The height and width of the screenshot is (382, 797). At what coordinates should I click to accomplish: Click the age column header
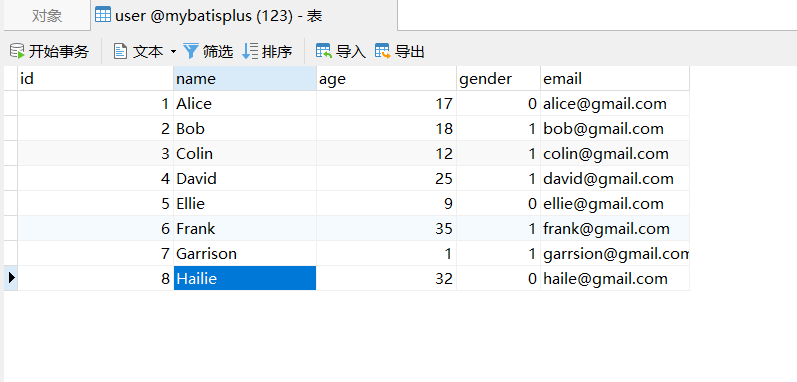[386, 79]
